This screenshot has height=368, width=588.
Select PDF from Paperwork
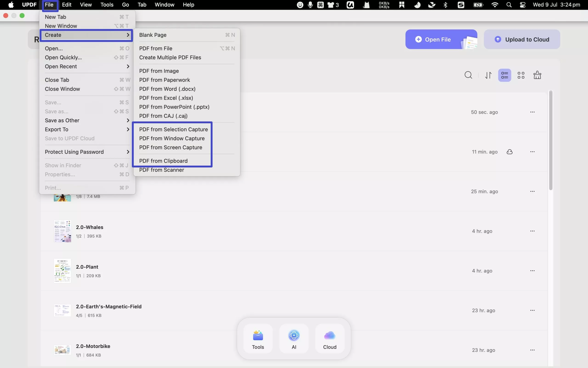(x=187, y=80)
